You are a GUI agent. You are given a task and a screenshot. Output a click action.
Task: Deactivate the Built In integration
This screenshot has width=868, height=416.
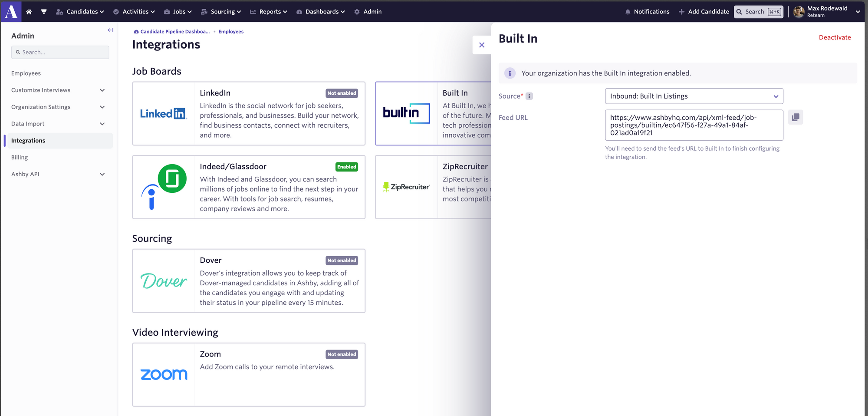pyautogui.click(x=835, y=37)
